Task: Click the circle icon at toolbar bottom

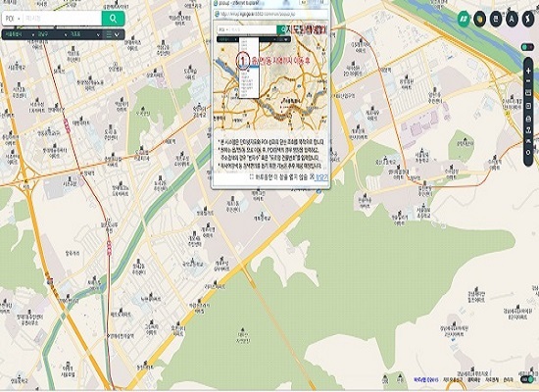Action: (x=528, y=153)
